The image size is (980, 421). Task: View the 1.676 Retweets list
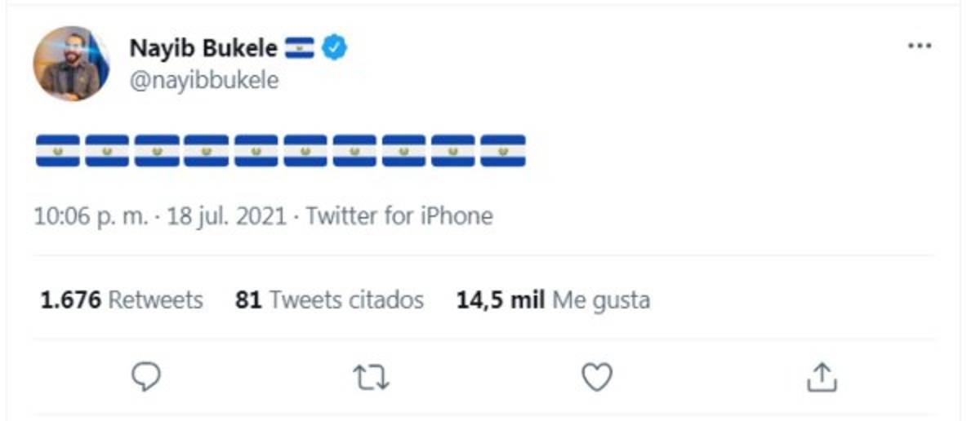tap(122, 300)
